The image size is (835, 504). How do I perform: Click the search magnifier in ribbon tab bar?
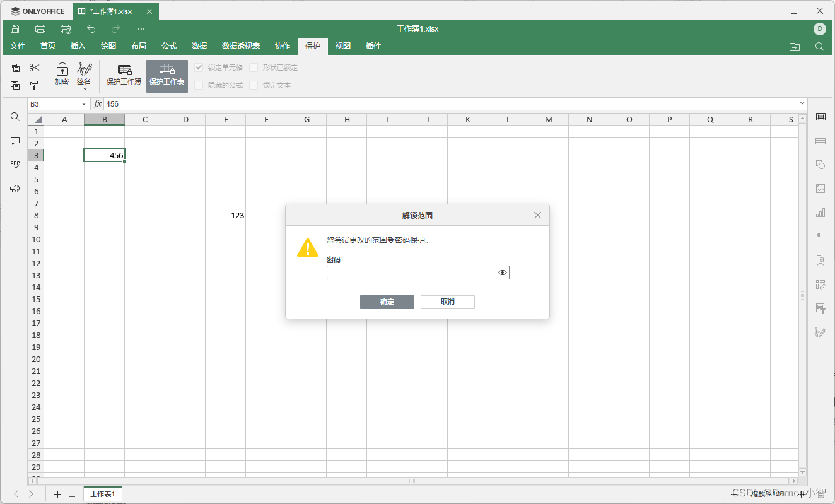click(x=819, y=47)
